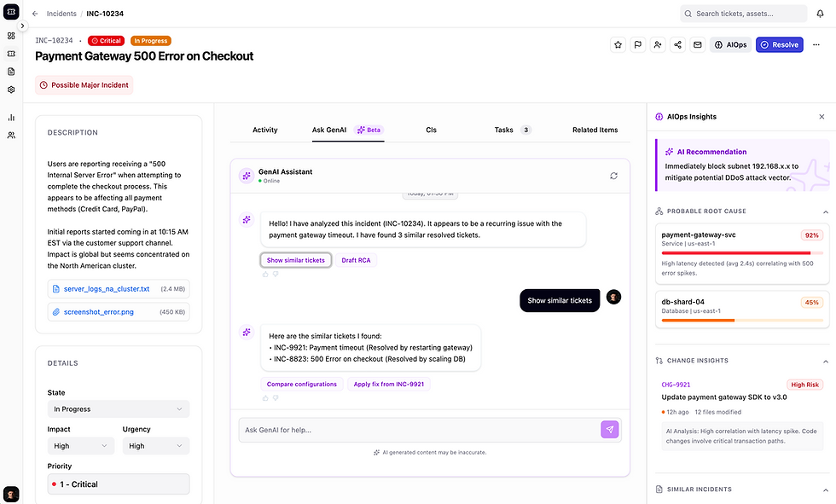Screen dimensions: 836x504
Task: Open the payment-gateway-svc root cause card
Action: pos(742,253)
